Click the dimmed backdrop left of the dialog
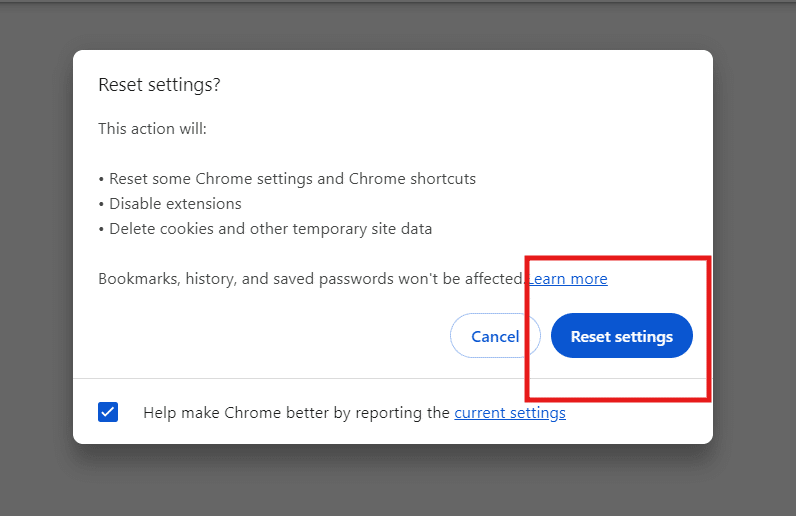 click(36, 250)
